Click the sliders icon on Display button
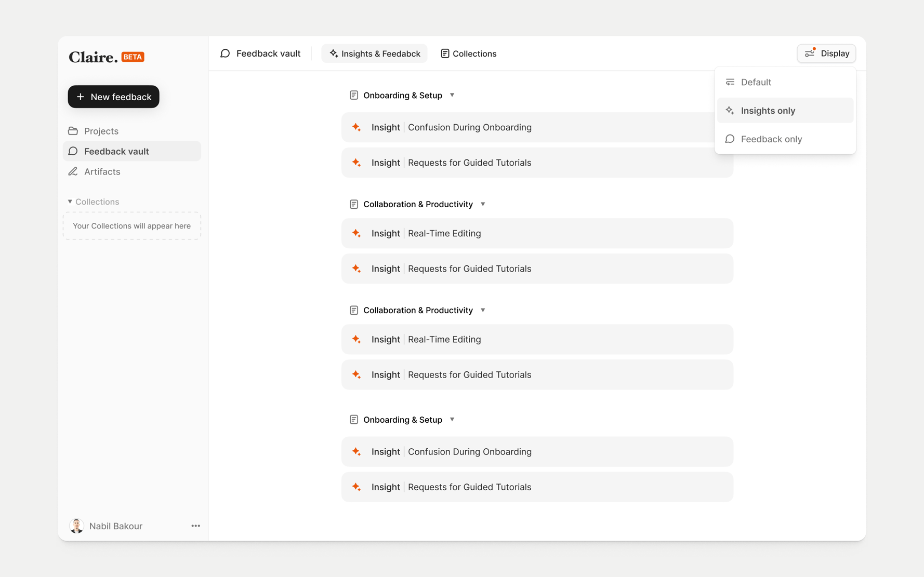The width and height of the screenshot is (924, 577). point(810,53)
